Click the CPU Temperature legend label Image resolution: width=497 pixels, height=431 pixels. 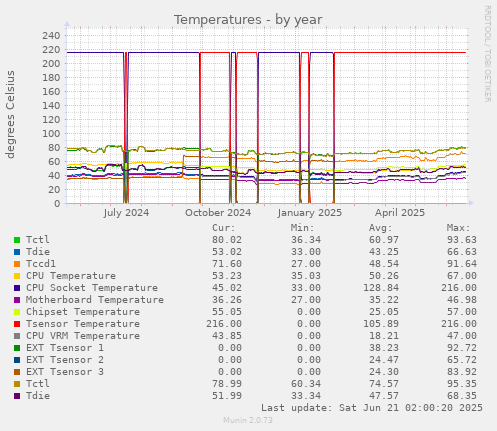pos(71,276)
